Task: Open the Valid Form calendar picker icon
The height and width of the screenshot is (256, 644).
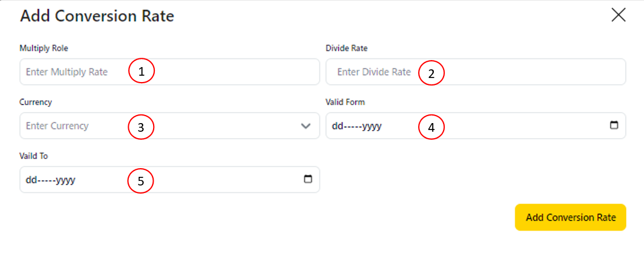Action: (614, 125)
